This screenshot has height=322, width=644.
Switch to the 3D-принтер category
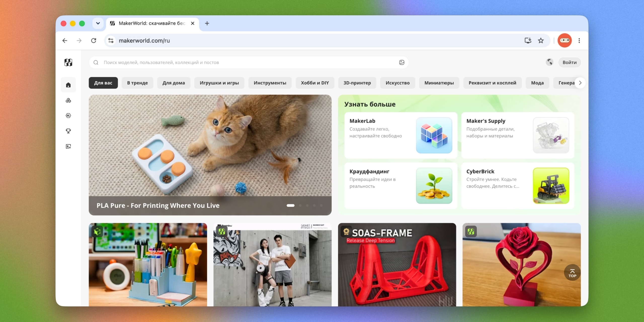tap(357, 83)
